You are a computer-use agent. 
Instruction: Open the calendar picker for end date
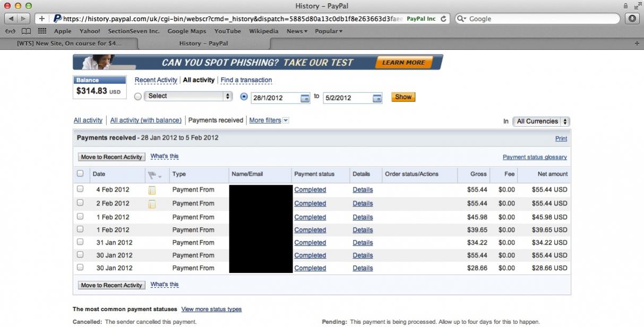377,98
